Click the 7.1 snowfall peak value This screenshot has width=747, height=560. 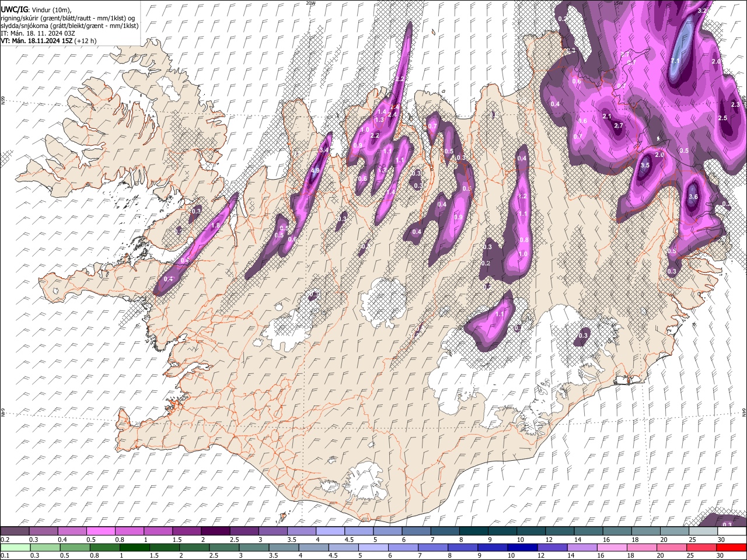pyautogui.click(x=675, y=61)
